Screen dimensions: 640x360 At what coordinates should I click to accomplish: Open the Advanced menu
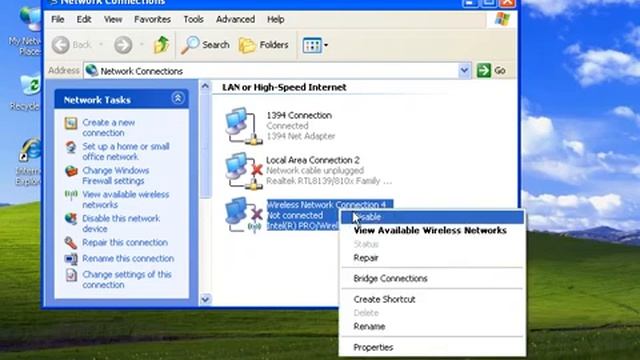(235, 19)
